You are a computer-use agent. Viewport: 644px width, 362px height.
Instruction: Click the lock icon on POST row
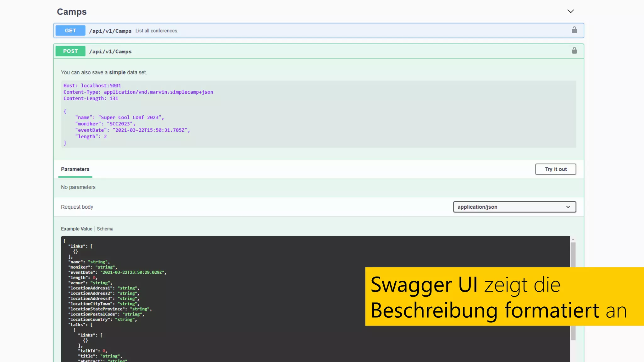(x=574, y=50)
